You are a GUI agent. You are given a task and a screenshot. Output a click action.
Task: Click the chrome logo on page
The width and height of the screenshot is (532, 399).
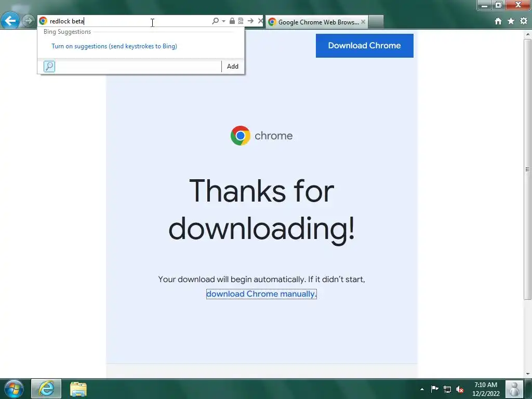pos(261,136)
